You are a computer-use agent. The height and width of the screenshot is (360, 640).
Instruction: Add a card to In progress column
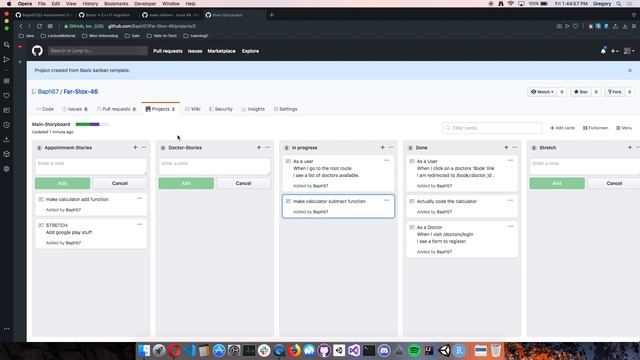[382, 147]
